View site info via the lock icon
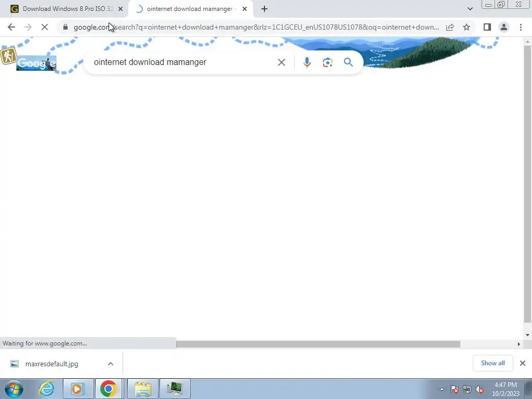The height and width of the screenshot is (399, 532). pos(65,27)
